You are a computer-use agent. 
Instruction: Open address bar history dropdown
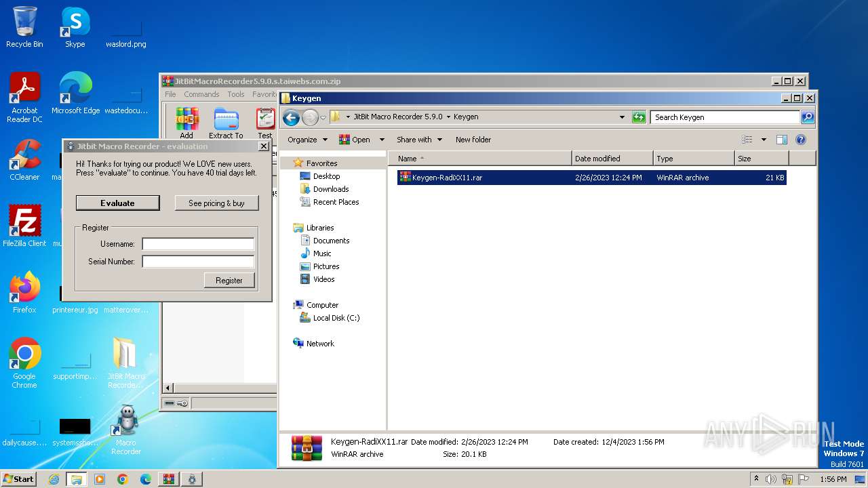pos(622,117)
